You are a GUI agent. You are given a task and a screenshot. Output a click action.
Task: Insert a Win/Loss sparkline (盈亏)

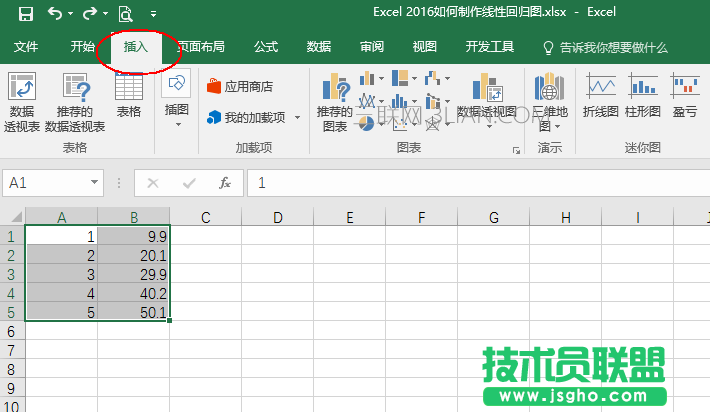coord(685,95)
